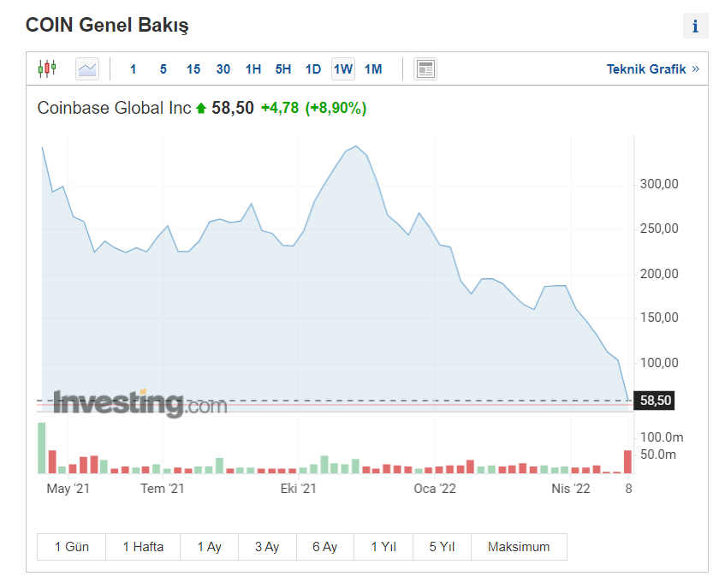Click the info icon beside COIN Genel Bakış

695,27
